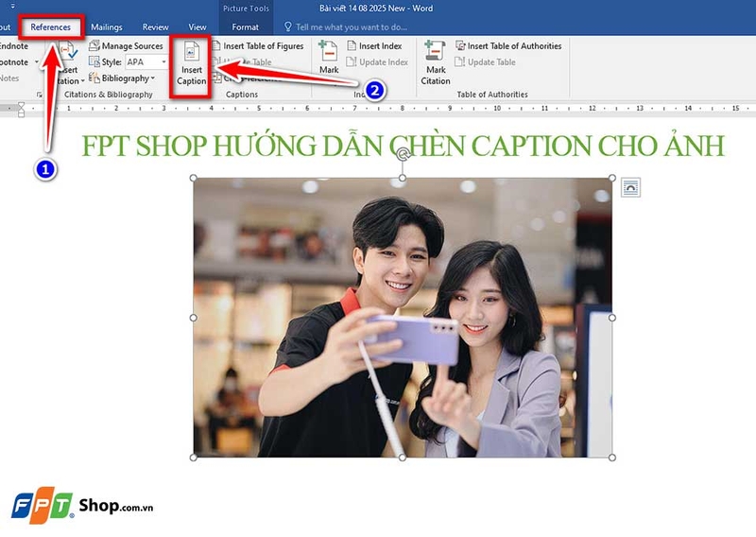Click Insert Index
Image resolution: width=756 pixels, height=537 pixels.
pyautogui.click(x=374, y=45)
